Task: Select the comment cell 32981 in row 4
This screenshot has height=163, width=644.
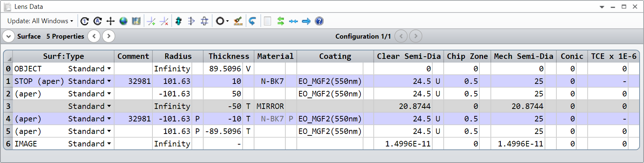Action: [133, 119]
